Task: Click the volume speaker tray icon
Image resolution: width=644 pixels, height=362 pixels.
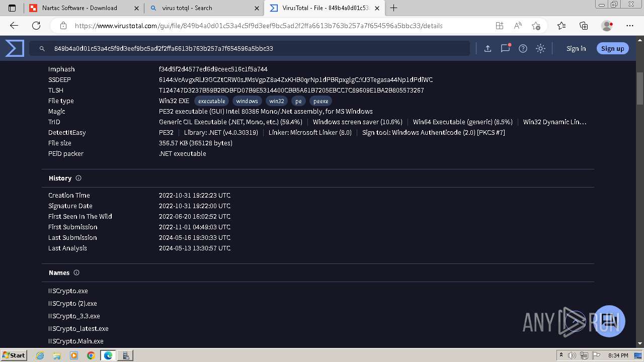Action: [572, 355]
